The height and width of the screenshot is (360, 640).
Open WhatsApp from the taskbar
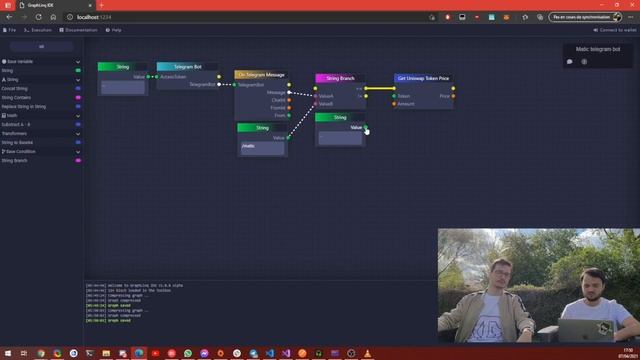pos(188,353)
